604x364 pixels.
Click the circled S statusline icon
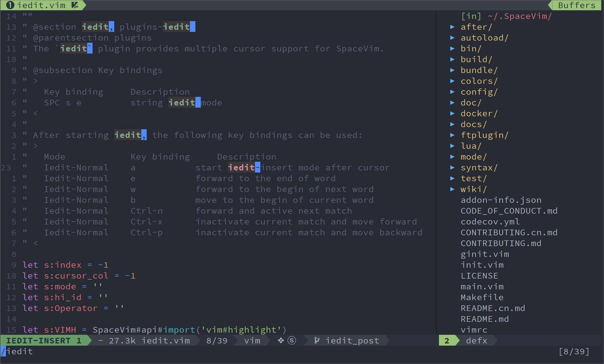291,340
